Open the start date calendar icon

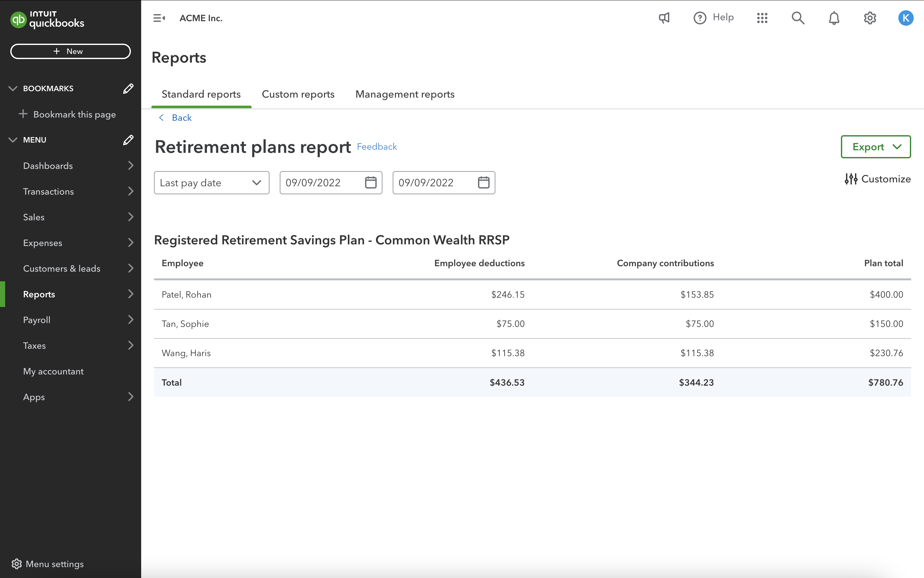[x=371, y=183]
